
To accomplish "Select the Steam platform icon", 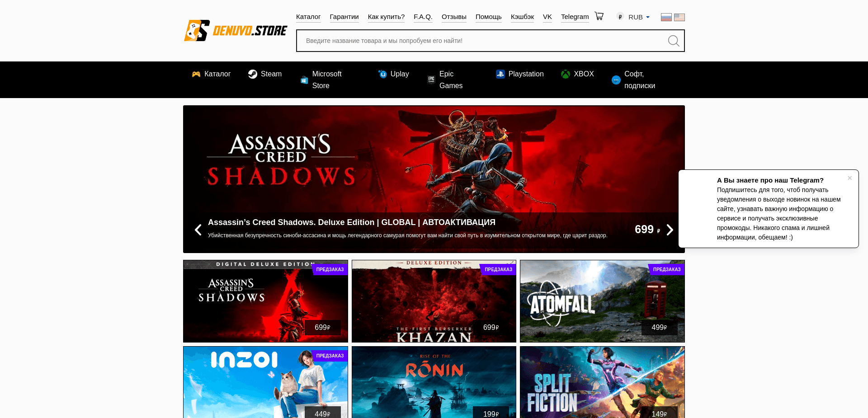I will [252, 74].
